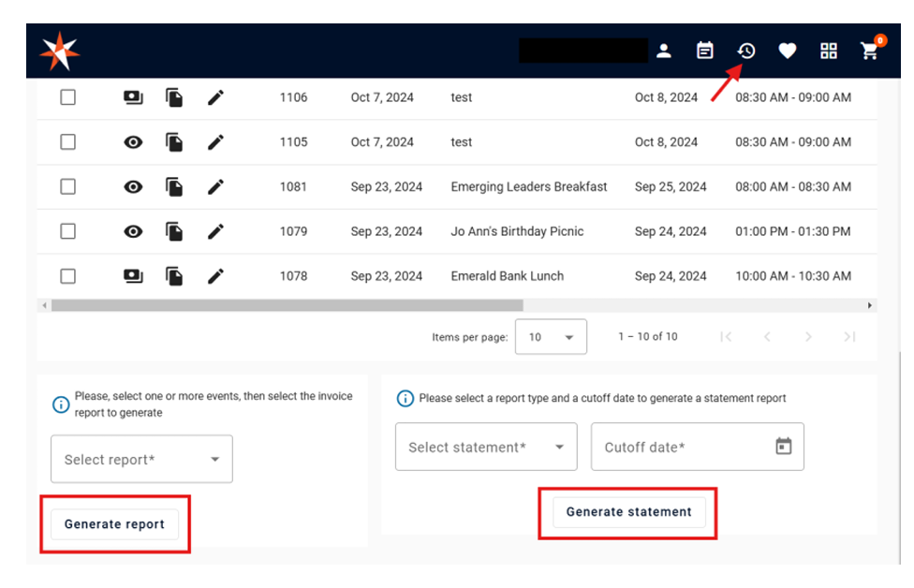Expand the Select report dropdown
This screenshot has width=914, height=588.
pos(141,460)
